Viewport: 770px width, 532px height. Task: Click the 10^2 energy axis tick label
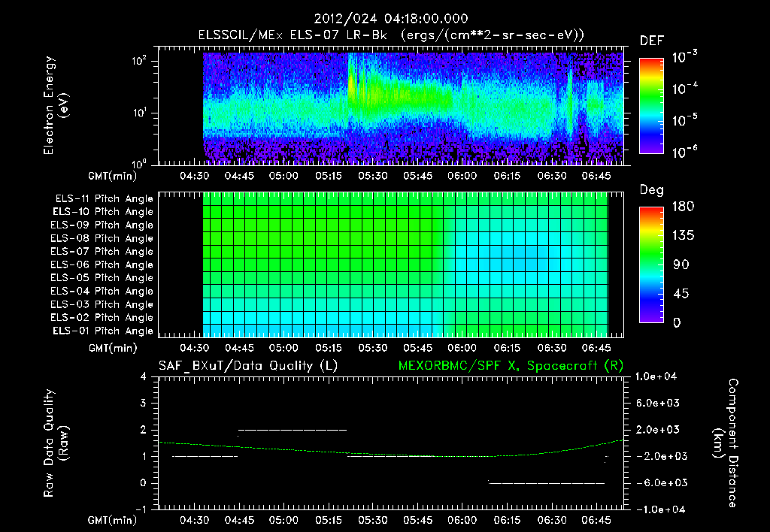point(139,61)
